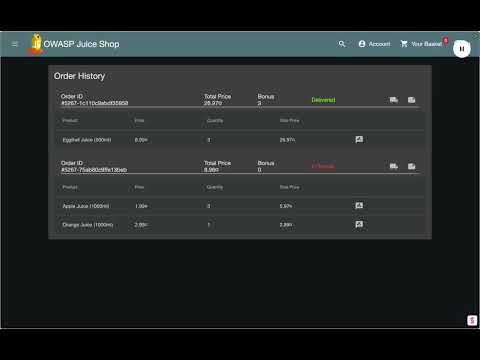
Task: Click the Bonus value of the Apple Juice order
Action: (x=259, y=170)
